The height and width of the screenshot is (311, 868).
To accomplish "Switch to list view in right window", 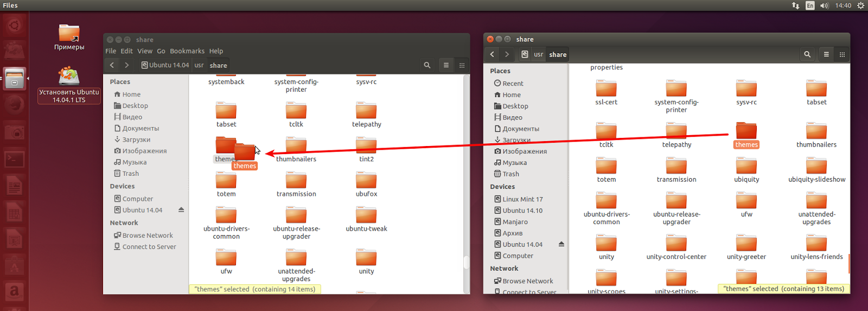I will coord(826,54).
